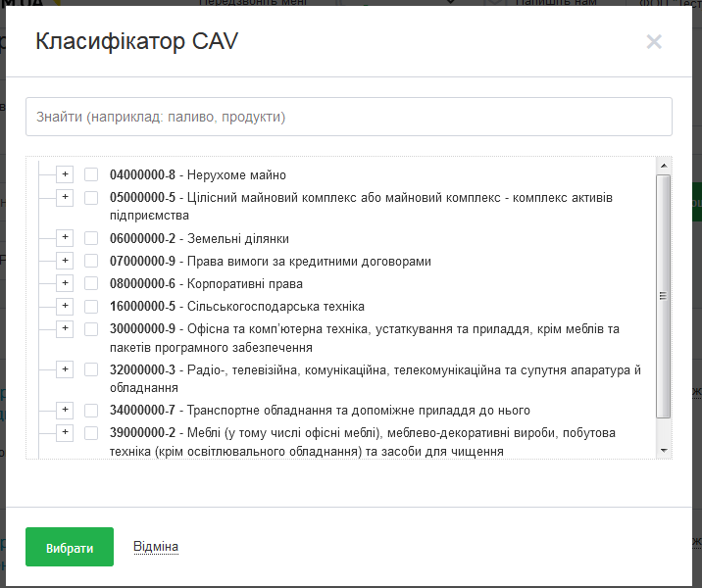
Task: Tick the Земельні ділянки checkbox
Action: click(91, 238)
